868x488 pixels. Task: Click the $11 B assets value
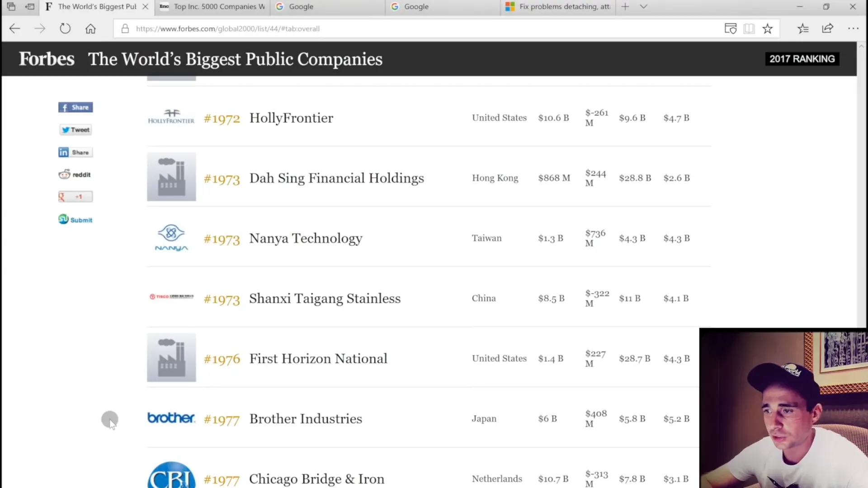pos(629,298)
